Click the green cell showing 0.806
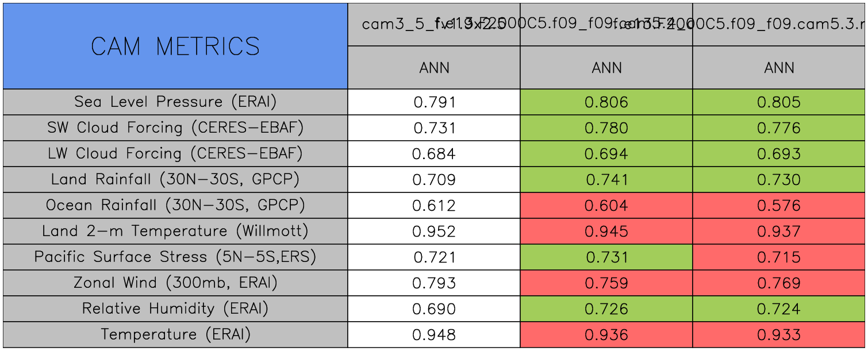This screenshot has width=868, height=351. tap(606, 102)
